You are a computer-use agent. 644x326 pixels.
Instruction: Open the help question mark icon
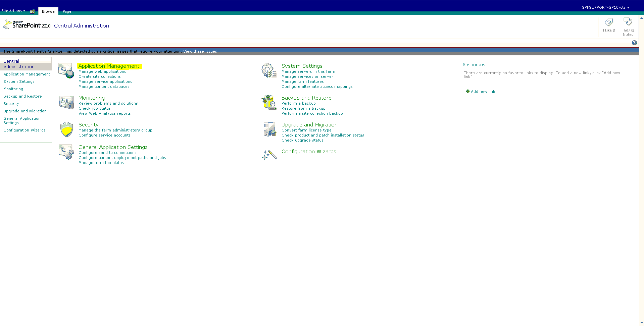(x=634, y=43)
